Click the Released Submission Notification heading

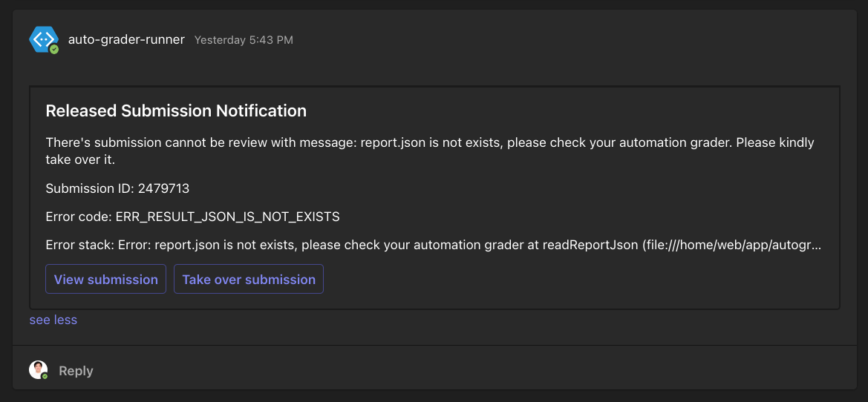click(x=176, y=111)
